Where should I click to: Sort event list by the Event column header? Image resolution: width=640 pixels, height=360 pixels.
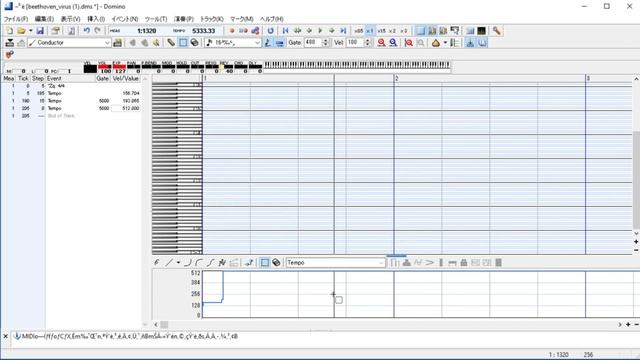70,78
